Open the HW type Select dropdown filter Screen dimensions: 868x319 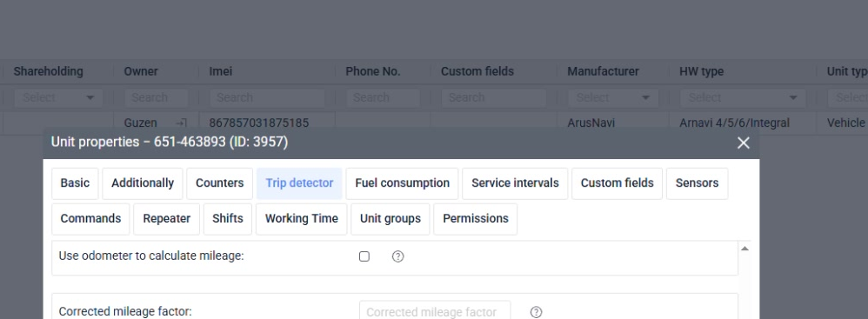[743, 98]
